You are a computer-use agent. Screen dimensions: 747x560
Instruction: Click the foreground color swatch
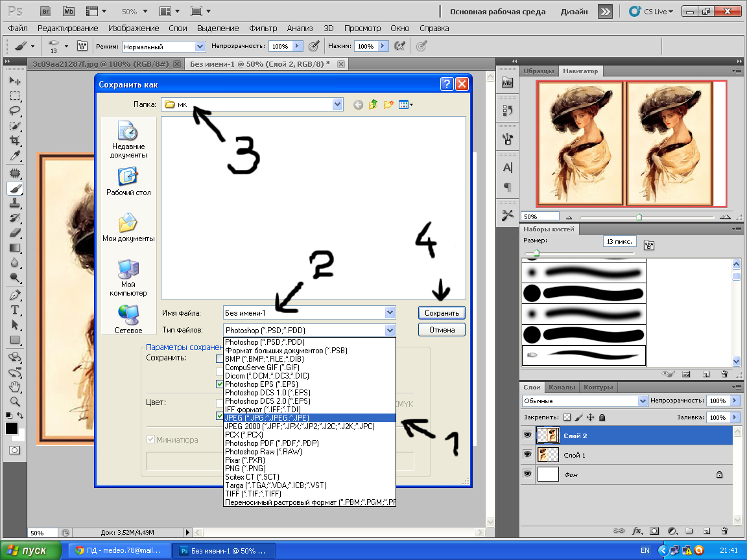[x=12, y=428]
